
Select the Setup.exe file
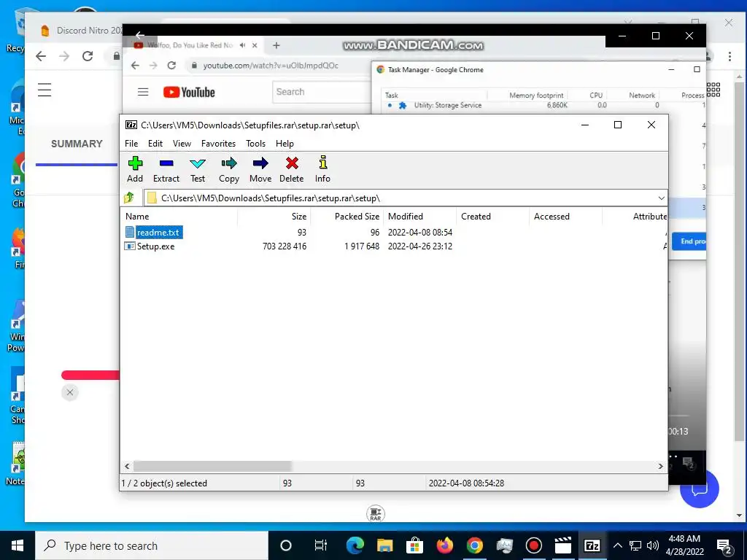point(155,246)
